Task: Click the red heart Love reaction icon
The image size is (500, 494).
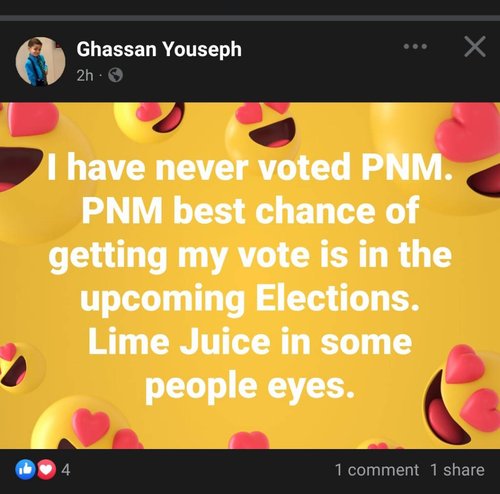Action: click(x=46, y=469)
